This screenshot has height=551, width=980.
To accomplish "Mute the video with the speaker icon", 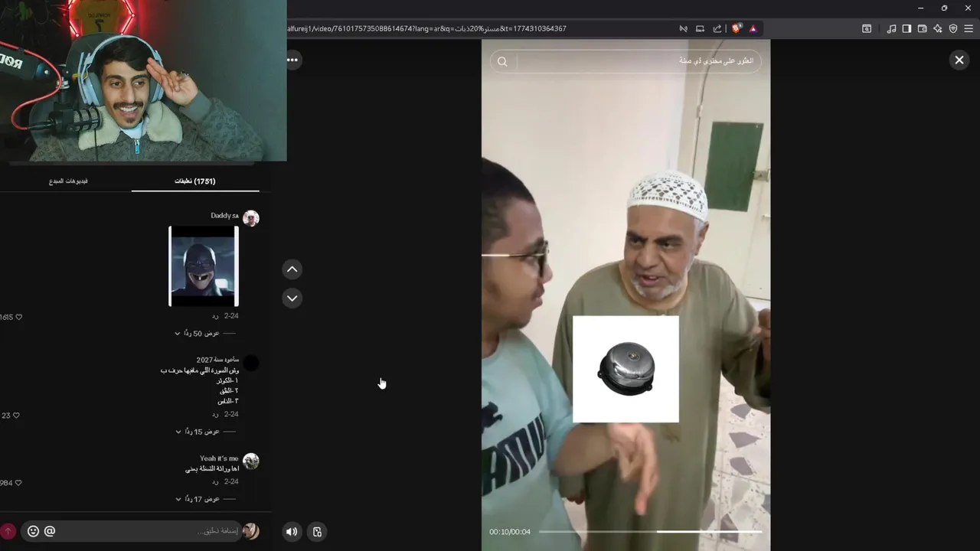I will click(292, 531).
